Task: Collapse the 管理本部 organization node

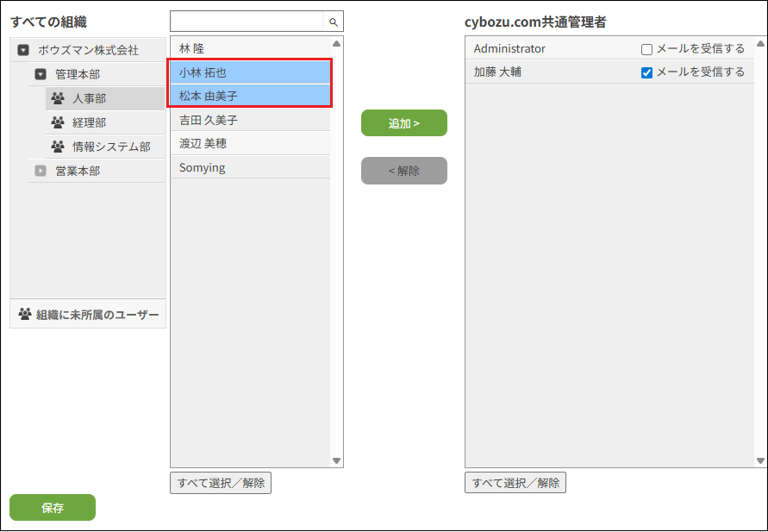Action: [41, 75]
